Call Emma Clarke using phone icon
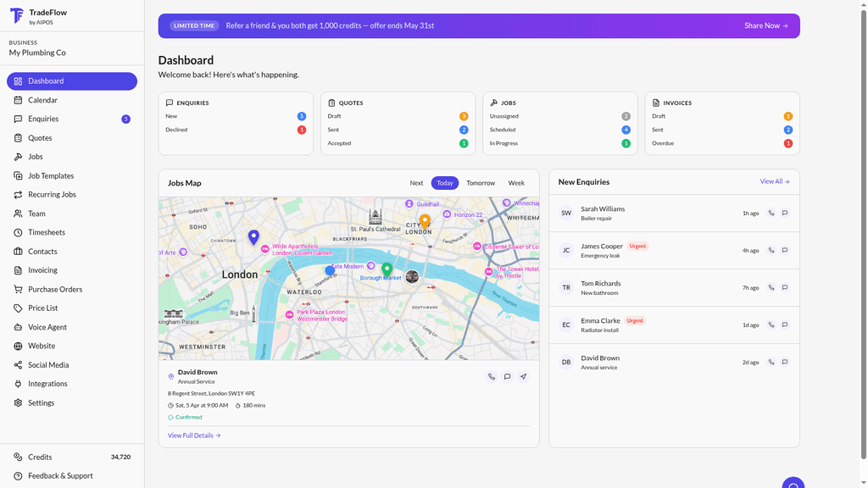This screenshot has width=868, height=488. coord(771,324)
